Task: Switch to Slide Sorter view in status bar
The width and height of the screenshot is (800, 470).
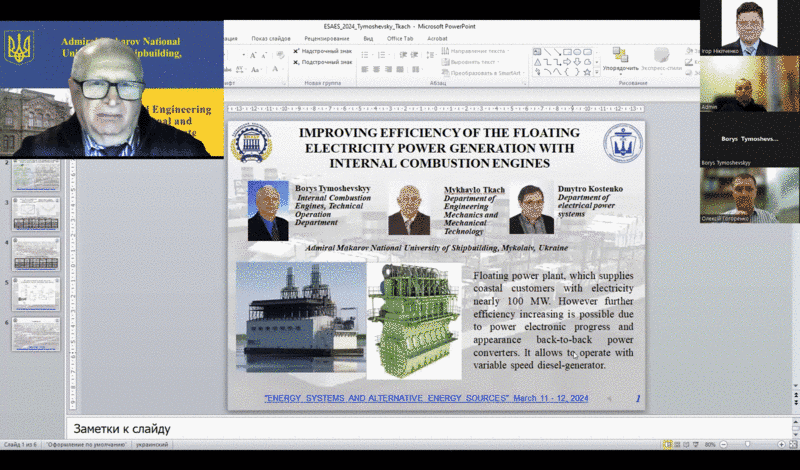Action: tap(677, 444)
